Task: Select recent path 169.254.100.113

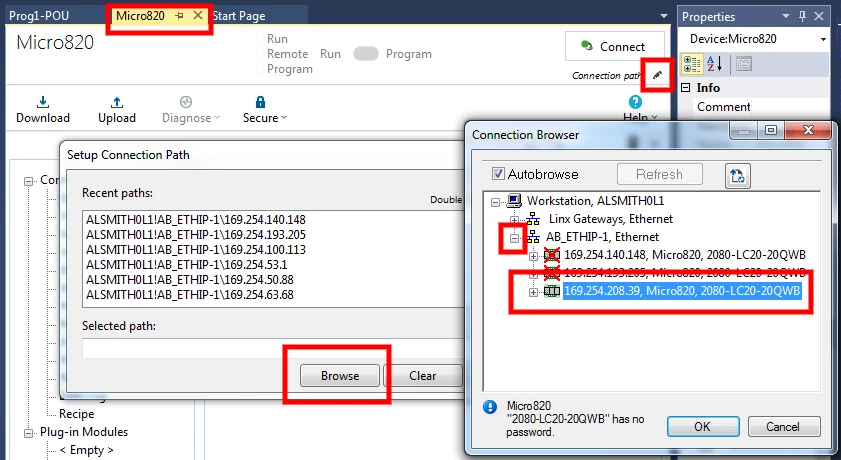Action: point(196,250)
